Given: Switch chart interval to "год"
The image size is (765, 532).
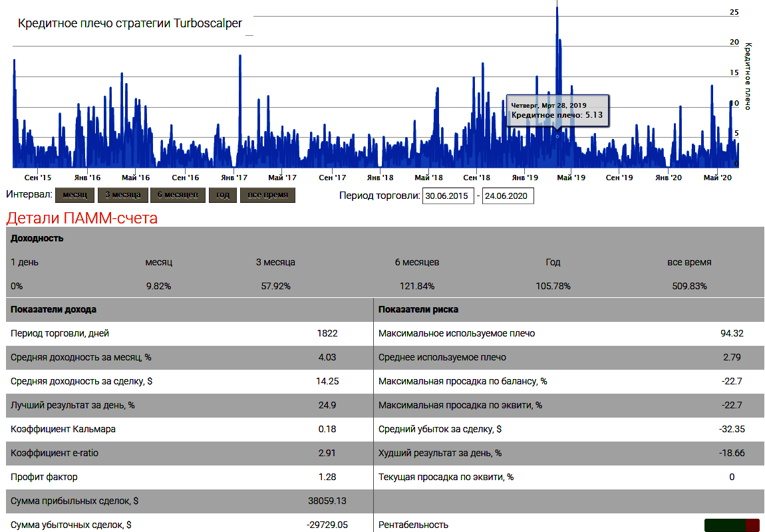Looking at the screenshot, I should coord(222,195).
